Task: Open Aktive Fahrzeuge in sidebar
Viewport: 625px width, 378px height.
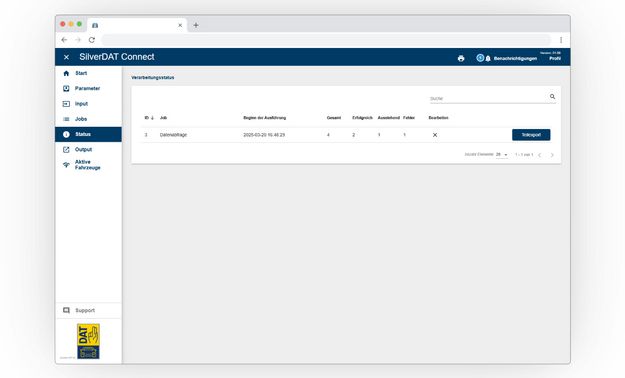Action: pyautogui.click(x=88, y=165)
